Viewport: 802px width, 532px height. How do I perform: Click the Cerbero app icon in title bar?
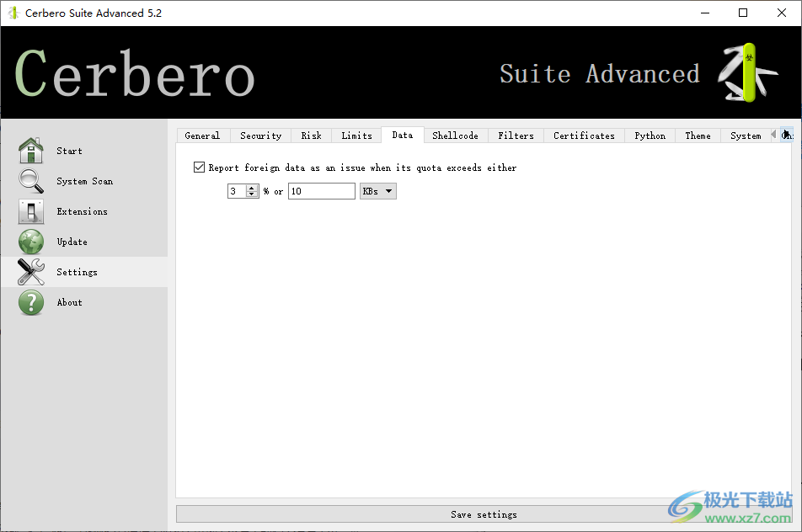[x=13, y=13]
